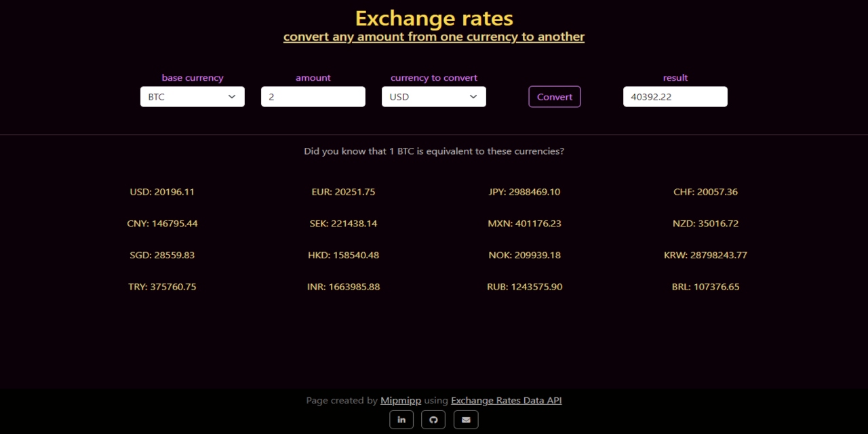Viewport: 868px width, 434px height.
Task: Open the email contact icon
Action: pyautogui.click(x=466, y=419)
